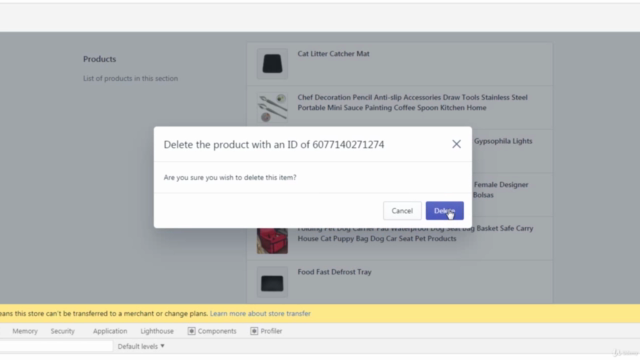This screenshot has height=360, width=640.
Task: Click the Components tab React icon
Action: coord(191,331)
